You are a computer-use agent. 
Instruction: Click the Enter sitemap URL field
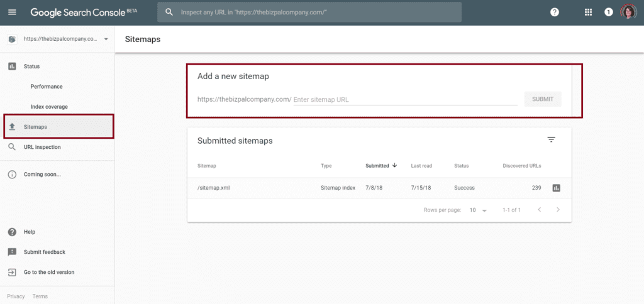(405, 100)
